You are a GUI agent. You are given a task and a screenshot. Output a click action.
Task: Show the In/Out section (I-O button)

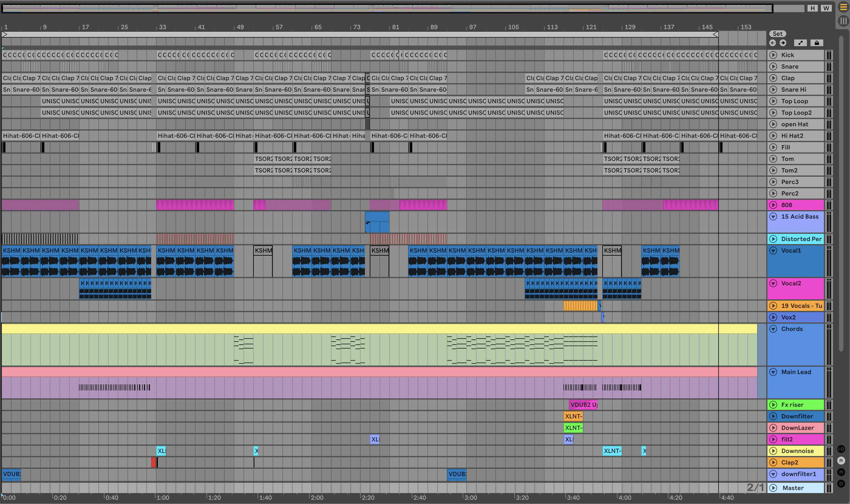pyautogui.click(x=841, y=449)
